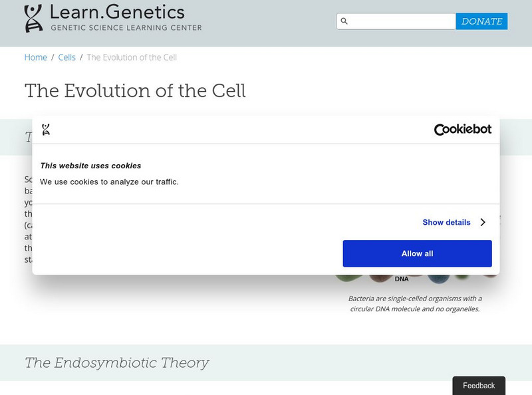Click the bacteria image caption text
The image size is (532, 395).
point(415,303)
